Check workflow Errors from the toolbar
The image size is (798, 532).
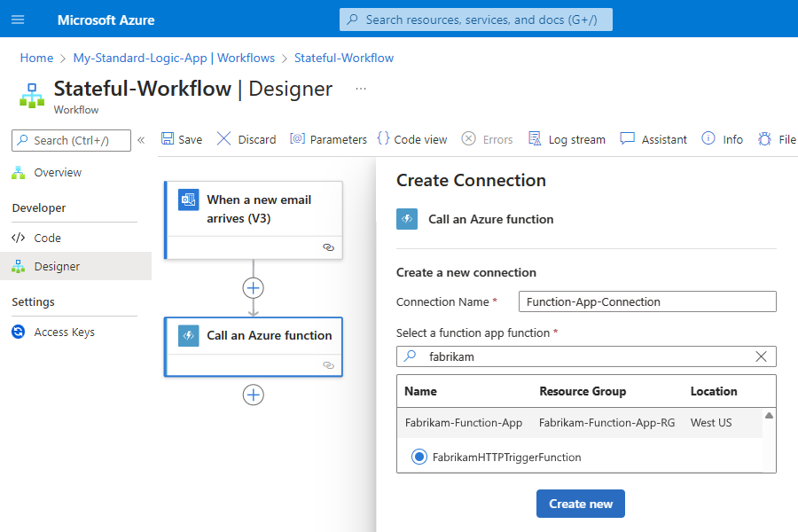pos(487,139)
